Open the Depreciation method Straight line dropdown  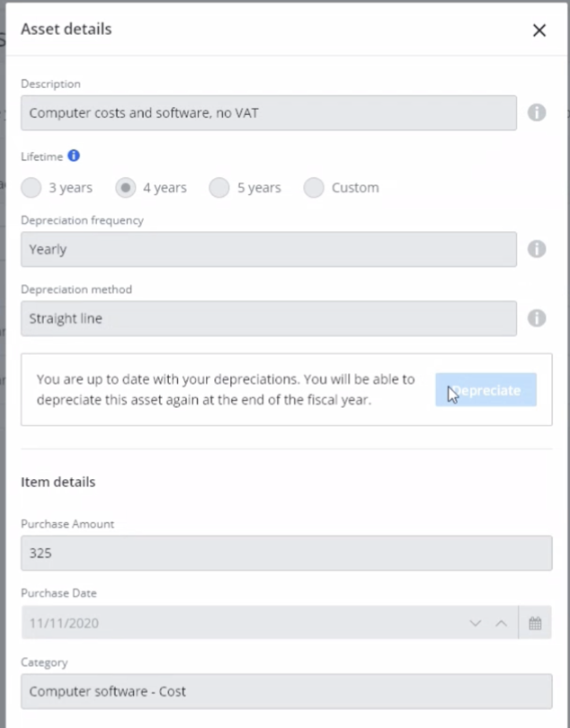click(x=268, y=318)
